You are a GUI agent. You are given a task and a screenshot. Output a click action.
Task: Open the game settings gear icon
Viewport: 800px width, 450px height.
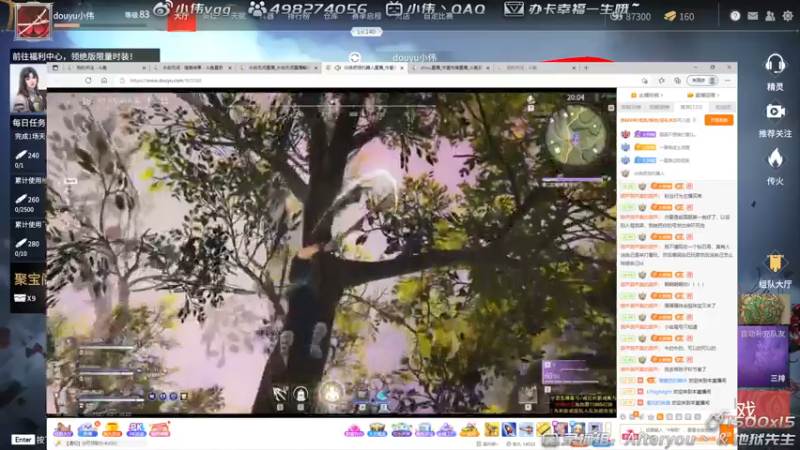click(x=788, y=16)
